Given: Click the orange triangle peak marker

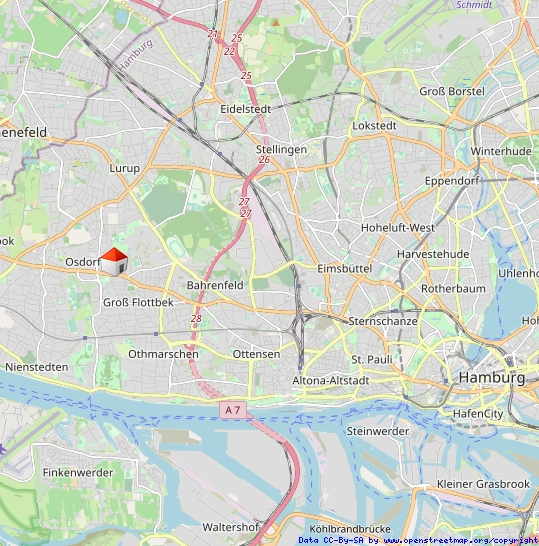Looking at the screenshot, I should click(276, 23).
